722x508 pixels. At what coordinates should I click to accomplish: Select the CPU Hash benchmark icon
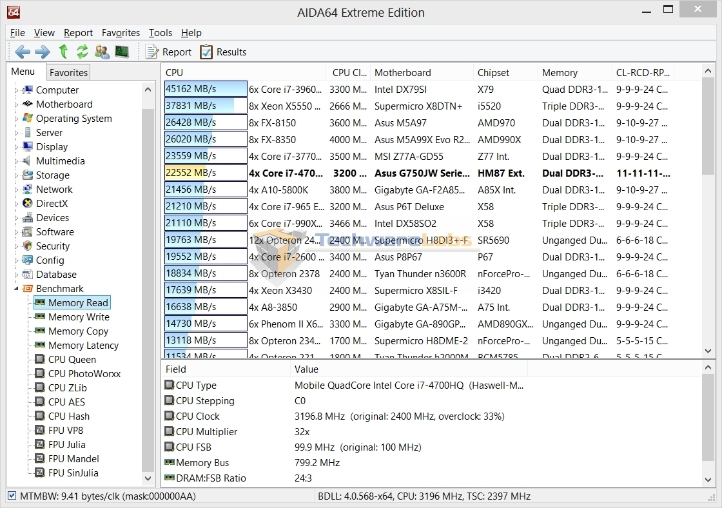[x=40, y=416]
